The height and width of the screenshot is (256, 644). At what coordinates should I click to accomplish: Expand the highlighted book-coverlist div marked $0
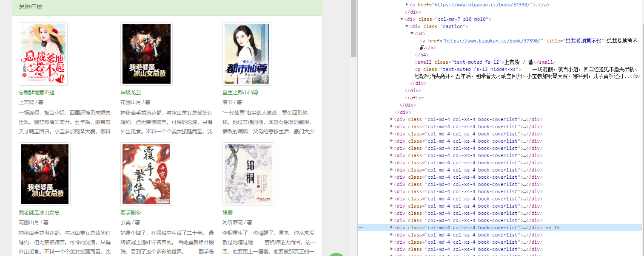click(x=392, y=228)
